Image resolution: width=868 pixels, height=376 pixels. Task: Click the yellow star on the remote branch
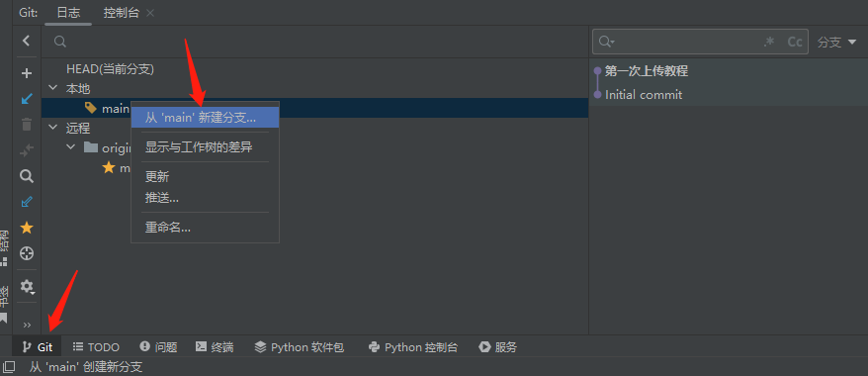pos(109,167)
